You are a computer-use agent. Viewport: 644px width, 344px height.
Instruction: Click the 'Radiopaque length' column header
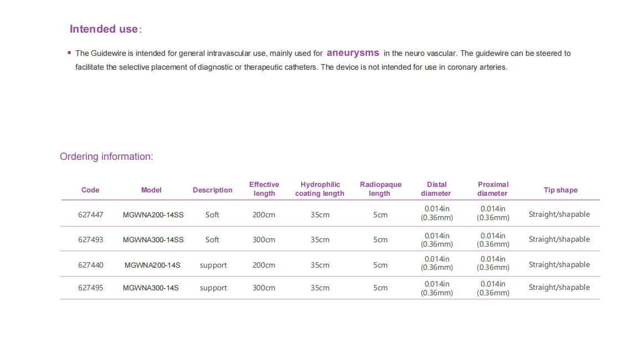[380, 189]
